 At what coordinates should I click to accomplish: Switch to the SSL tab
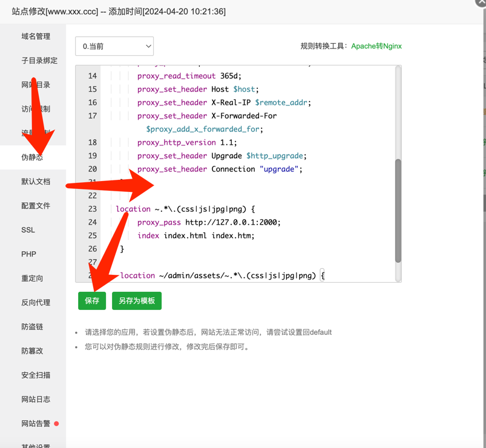[28, 230]
